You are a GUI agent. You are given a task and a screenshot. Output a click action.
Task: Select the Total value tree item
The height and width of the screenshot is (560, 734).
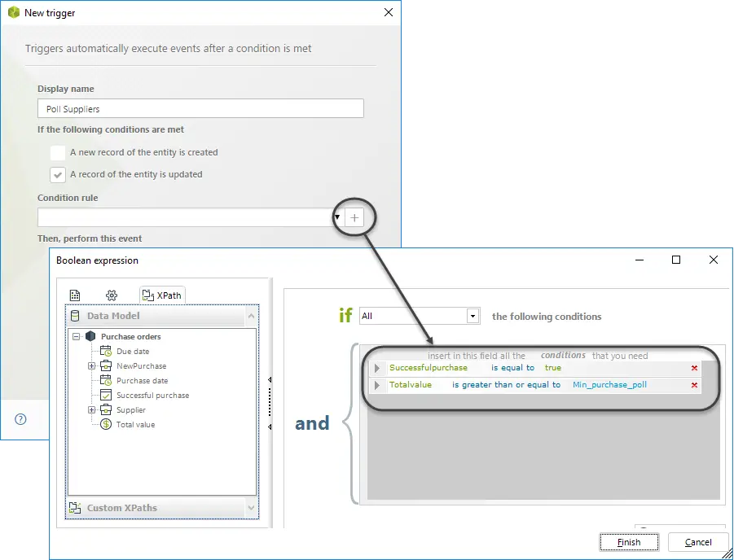click(135, 425)
